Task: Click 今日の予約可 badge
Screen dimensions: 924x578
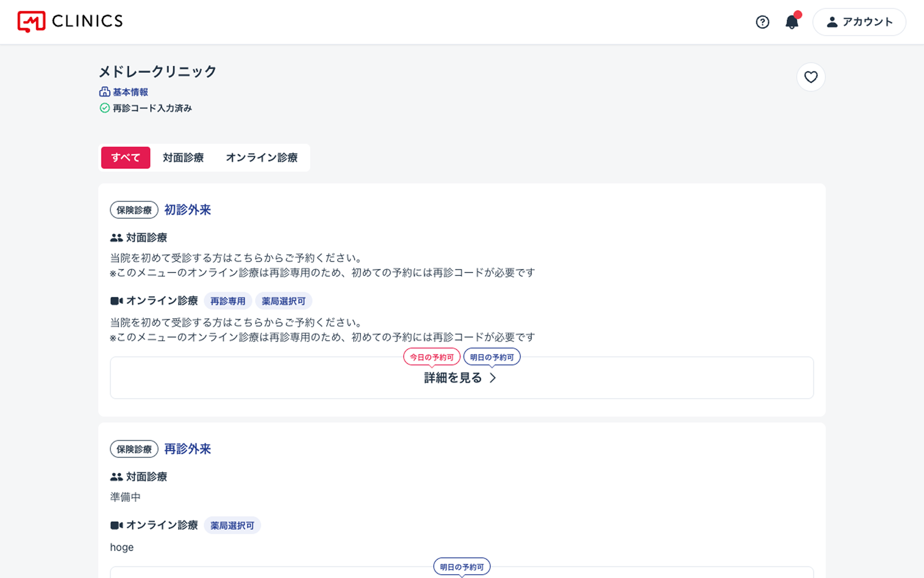Action: 432,357
